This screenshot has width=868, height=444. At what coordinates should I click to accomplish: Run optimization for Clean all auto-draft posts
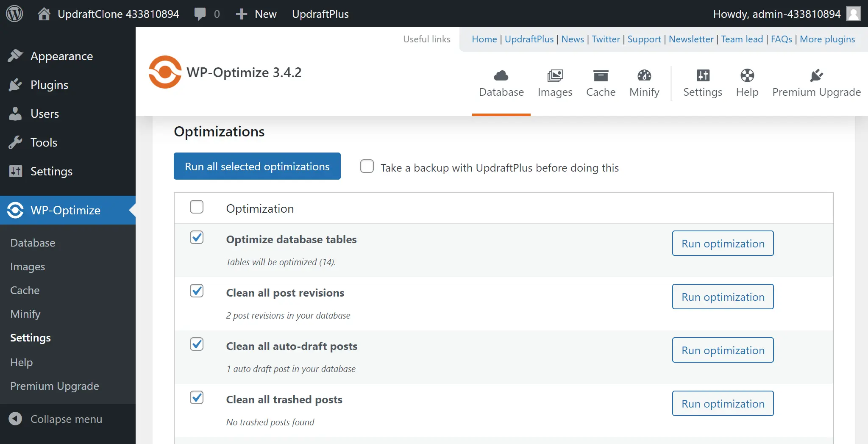[723, 350]
